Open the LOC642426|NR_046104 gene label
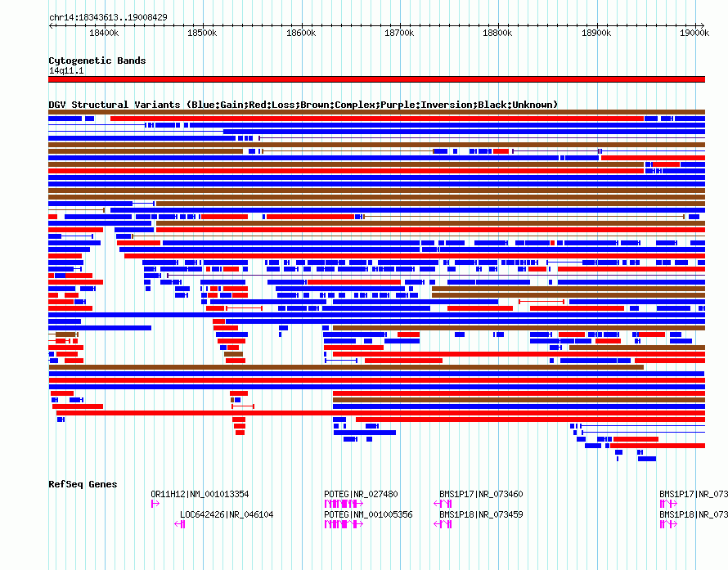Image resolution: width=728 pixels, height=570 pixels. click(227, 514)
